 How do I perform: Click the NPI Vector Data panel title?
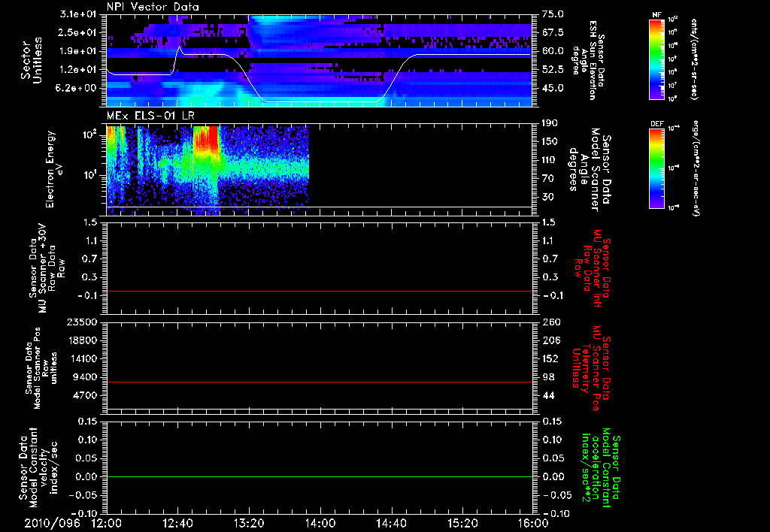[153, 7]
